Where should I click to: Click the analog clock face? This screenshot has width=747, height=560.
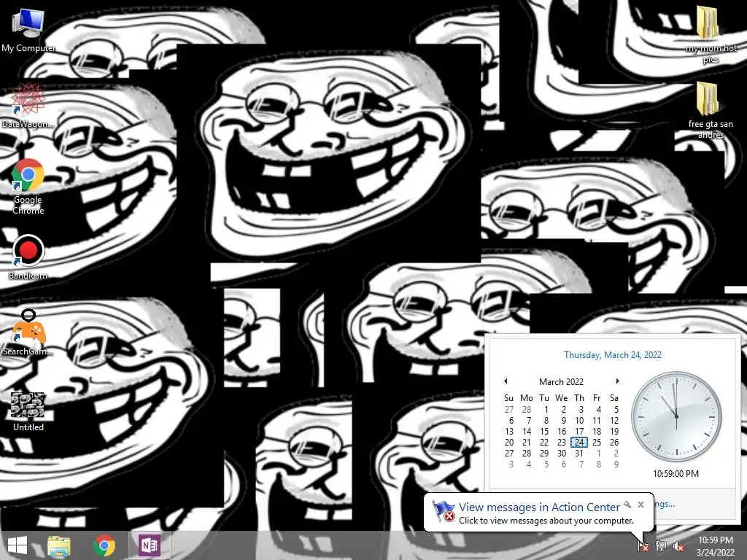(676, 416)
